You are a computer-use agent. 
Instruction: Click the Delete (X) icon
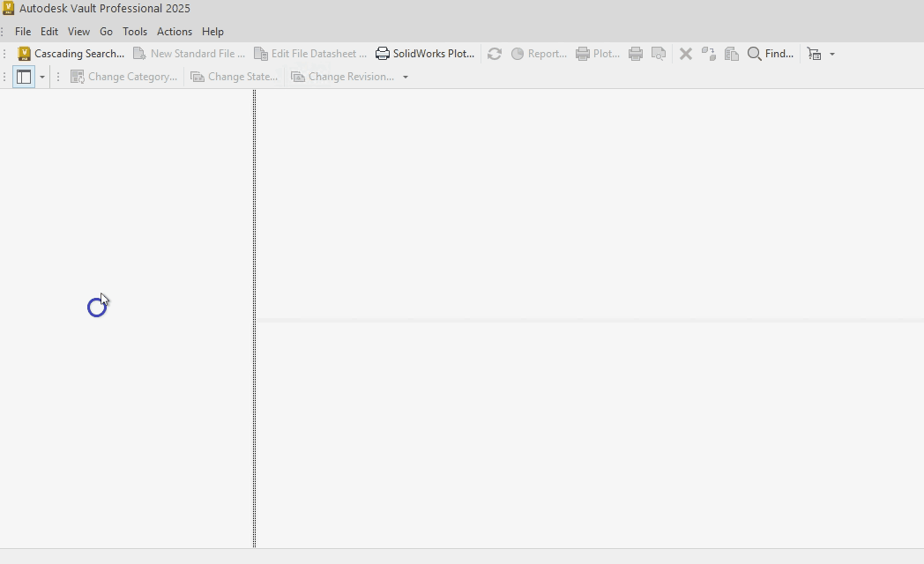pos(686,54)
